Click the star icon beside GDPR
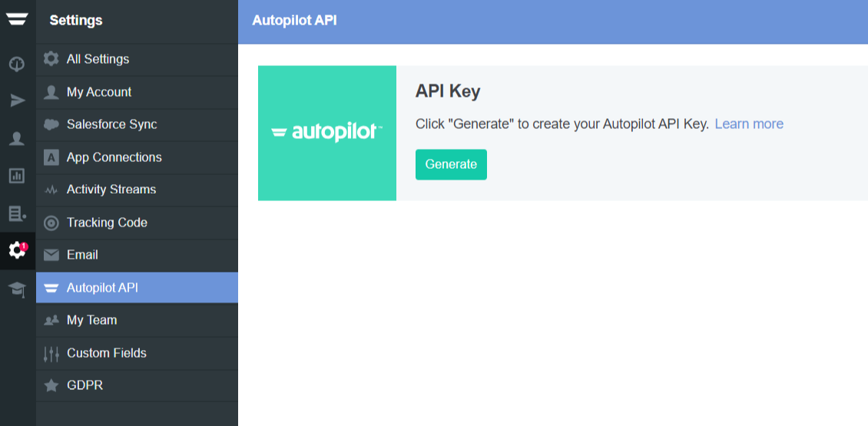 (x=51, y=385)
